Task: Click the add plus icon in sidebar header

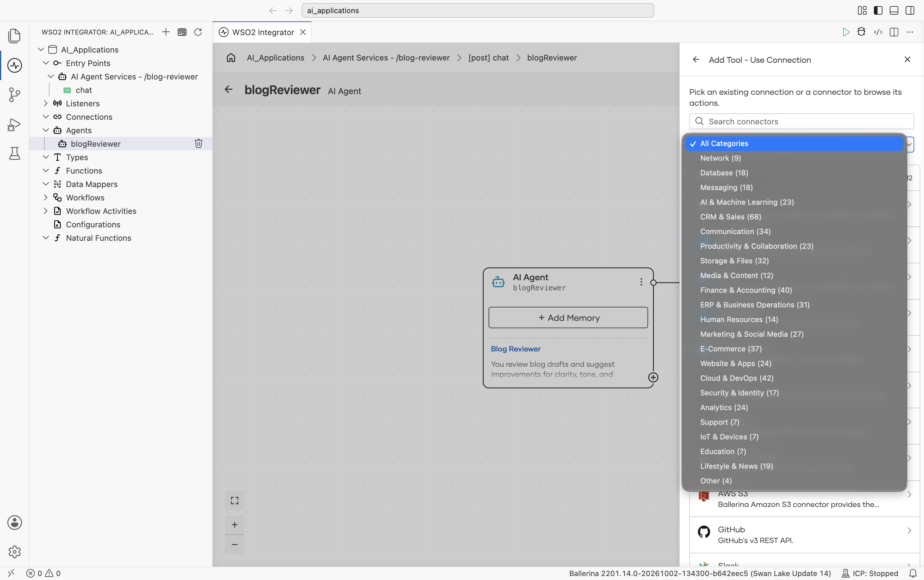Action: (166, 32)
